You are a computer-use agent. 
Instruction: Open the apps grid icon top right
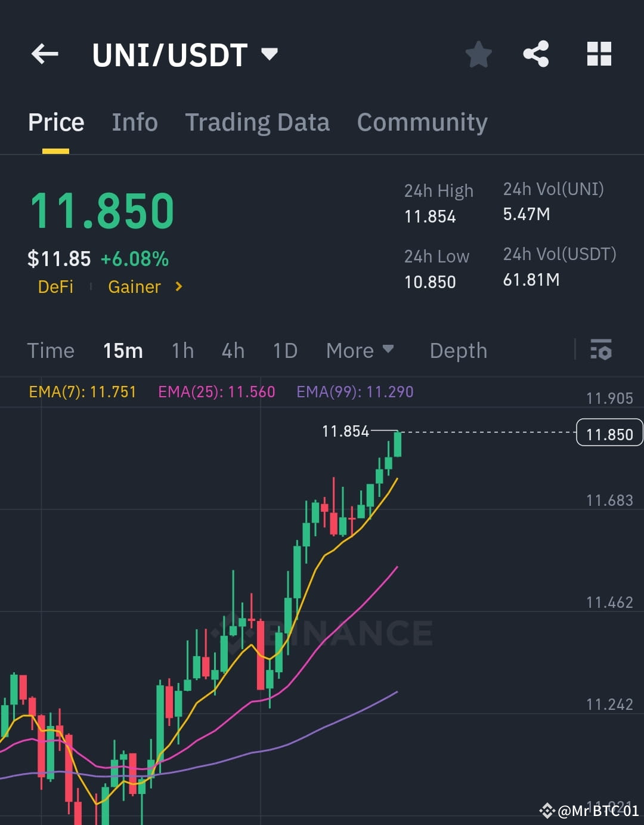599,54
